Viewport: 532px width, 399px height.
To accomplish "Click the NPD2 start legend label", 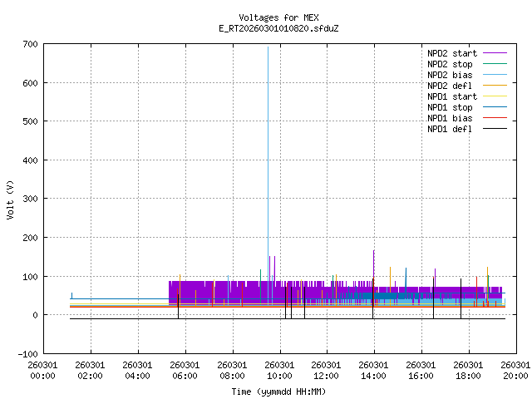I will pyautogui.click(x=450, y=53).
